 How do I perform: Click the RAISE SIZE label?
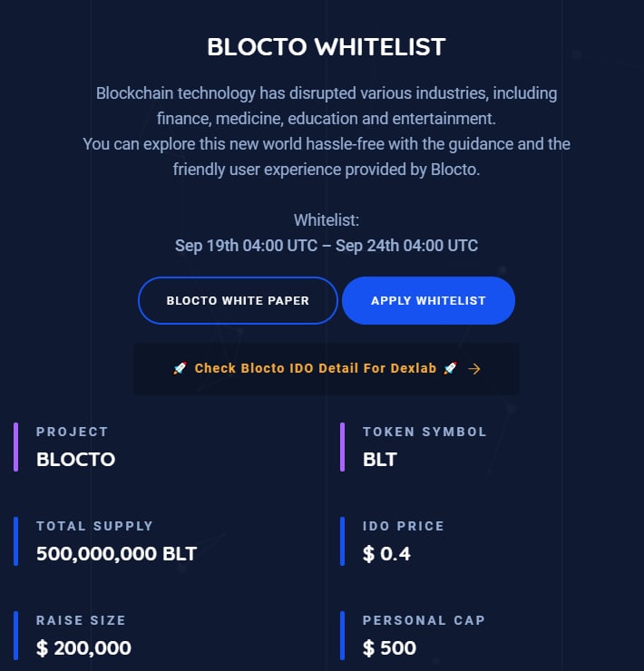(81, 620)
